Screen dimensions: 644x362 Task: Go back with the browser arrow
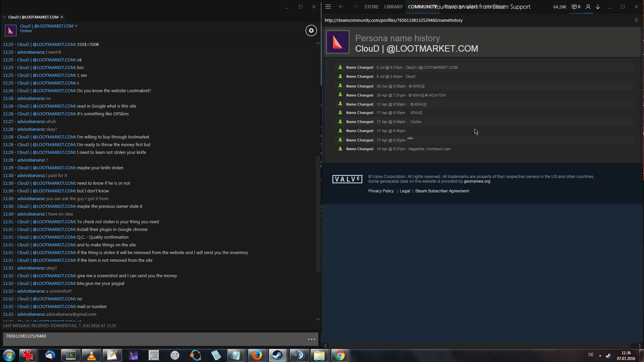point(341,7)
